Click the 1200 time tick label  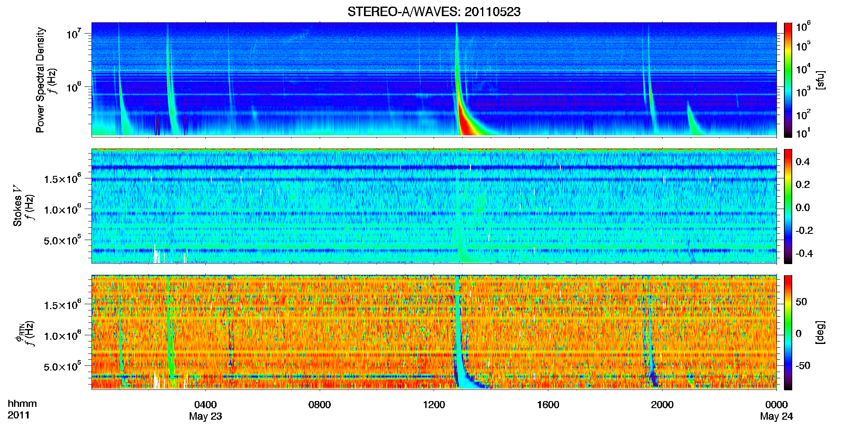point(434,404)
